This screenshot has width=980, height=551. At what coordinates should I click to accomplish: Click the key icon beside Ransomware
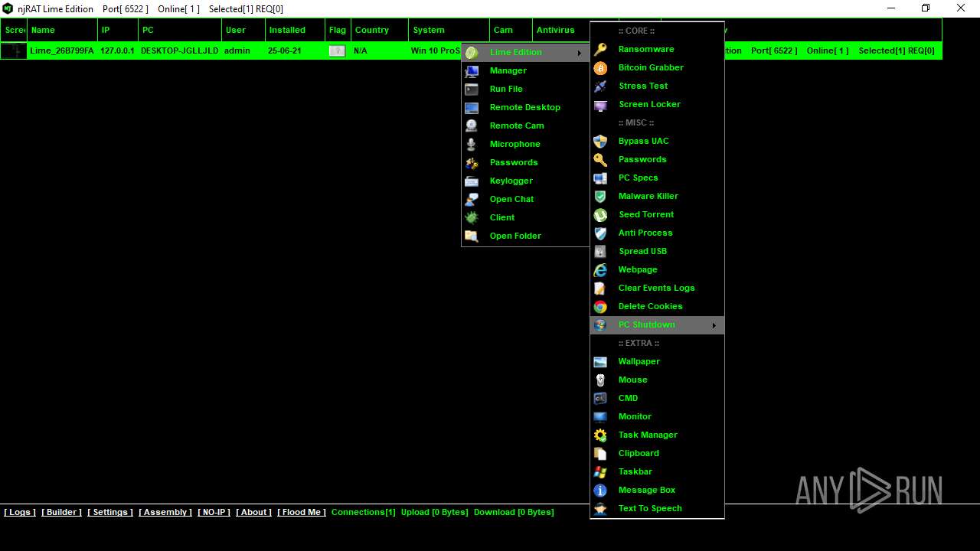tap(601, 49)
